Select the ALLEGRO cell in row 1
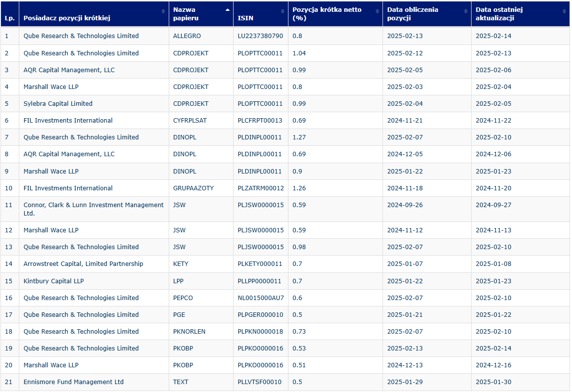Image resolution: width=572 pixels, height=392 pixels. click(x=187, y=36)
